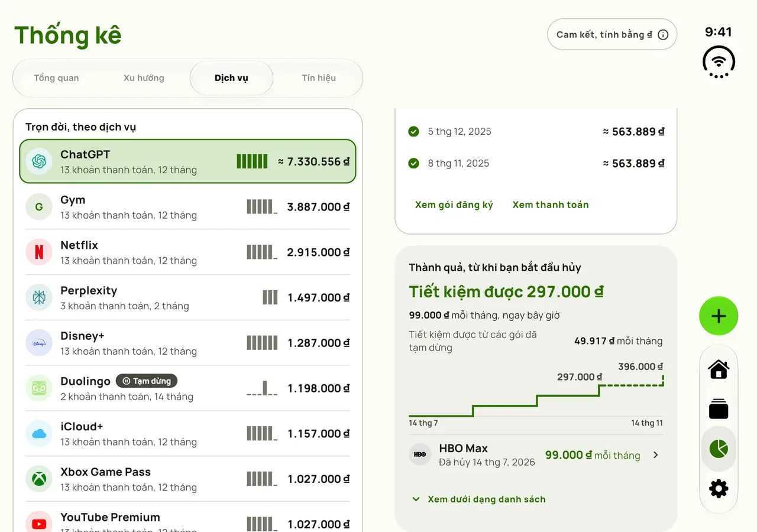Open the Cam kết, tính bằng đ selector
The image size is (757, 532).
pos(612,34)
